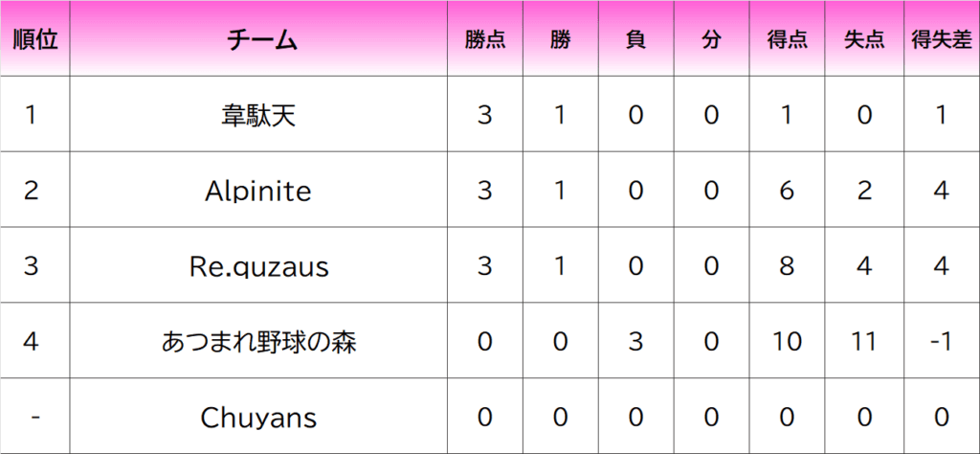The image size is (980, 454).
Task: Click the 順位 column header
Action: pos(34,39)
